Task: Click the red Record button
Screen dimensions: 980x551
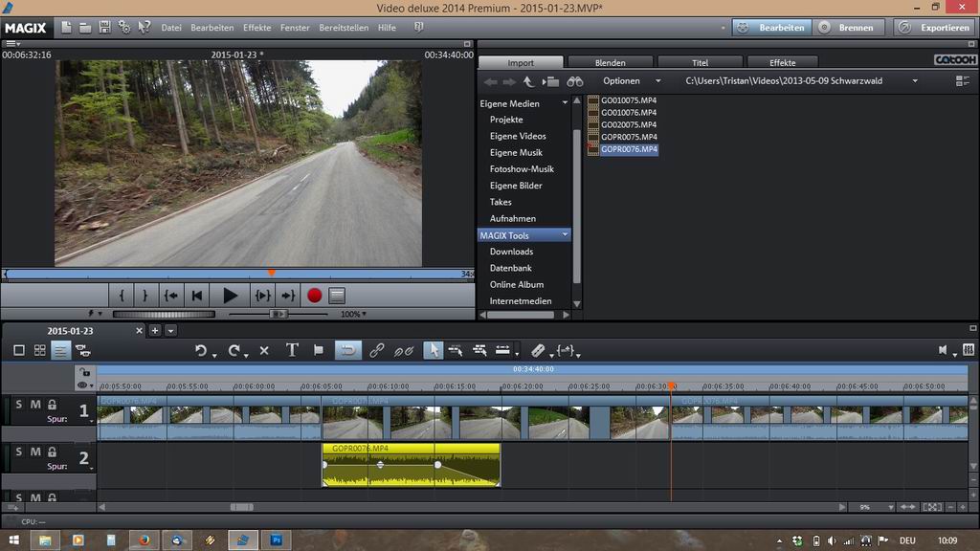Action: pyautogui.click(x=314, y=296)
